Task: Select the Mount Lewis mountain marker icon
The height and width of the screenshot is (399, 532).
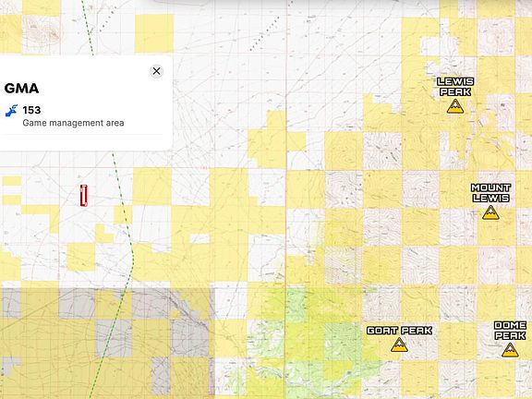Action: pos(490,212)
